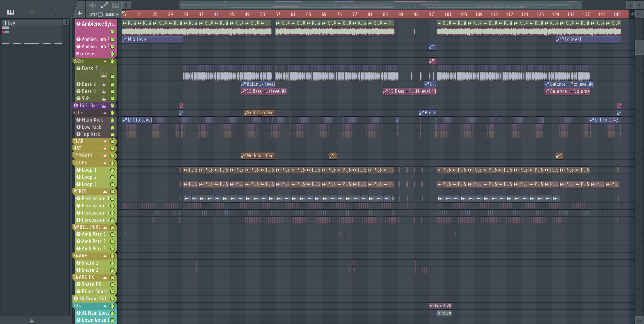Jump to bar 97 on the timeline
This screenshot has height=324, width=644.
click(x=432, y=15)
